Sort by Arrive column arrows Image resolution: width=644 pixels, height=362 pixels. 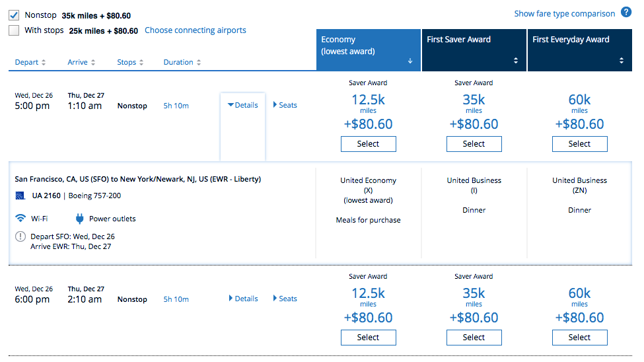tap(93, 63)
